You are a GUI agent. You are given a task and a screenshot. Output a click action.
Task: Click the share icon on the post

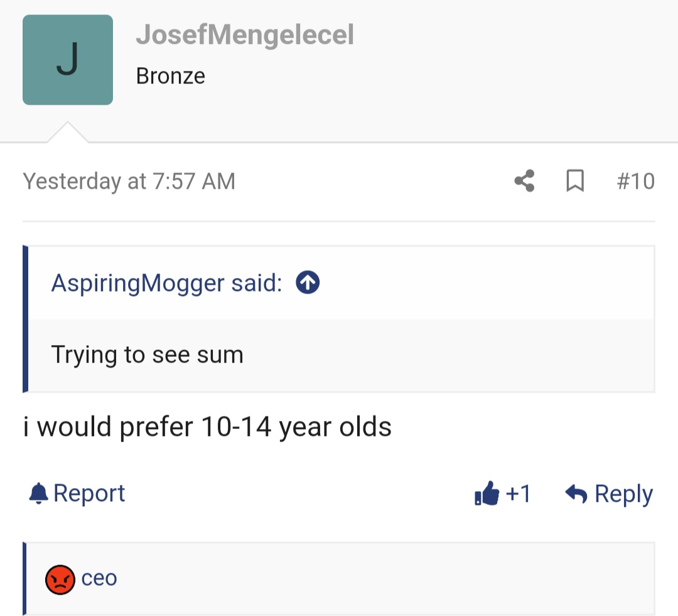coord(524,181)
